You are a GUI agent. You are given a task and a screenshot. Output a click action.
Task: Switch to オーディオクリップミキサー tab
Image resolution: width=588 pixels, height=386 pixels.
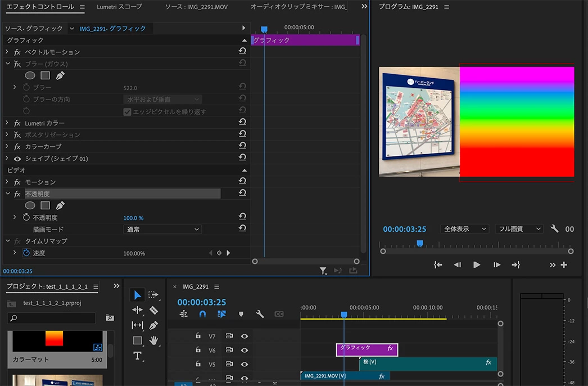[x=298, y=7]
